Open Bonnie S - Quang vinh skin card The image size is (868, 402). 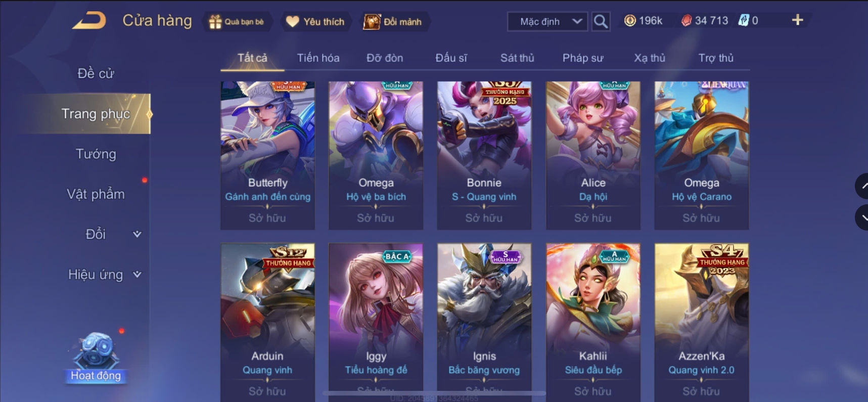pos(484,155)
